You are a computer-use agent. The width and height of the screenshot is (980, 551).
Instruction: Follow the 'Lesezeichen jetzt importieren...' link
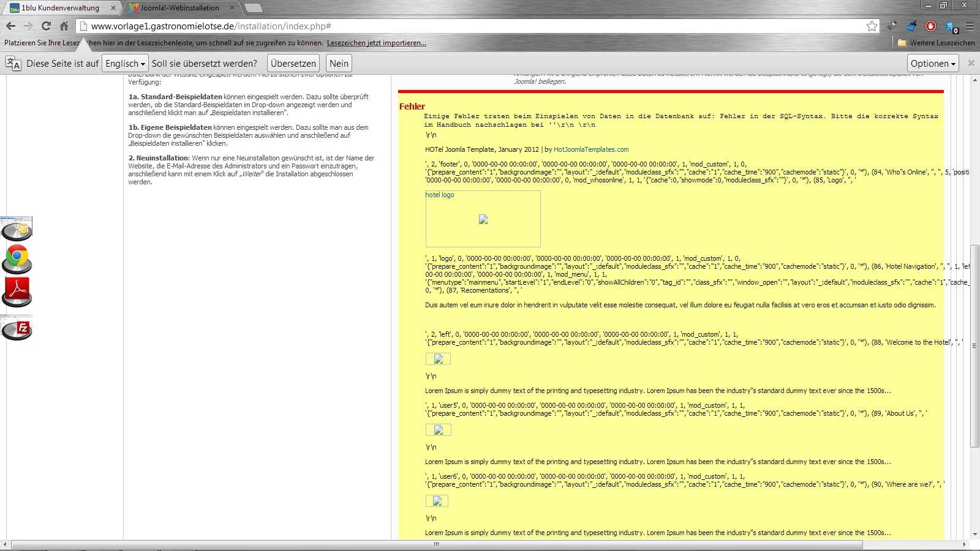(376, 43)
